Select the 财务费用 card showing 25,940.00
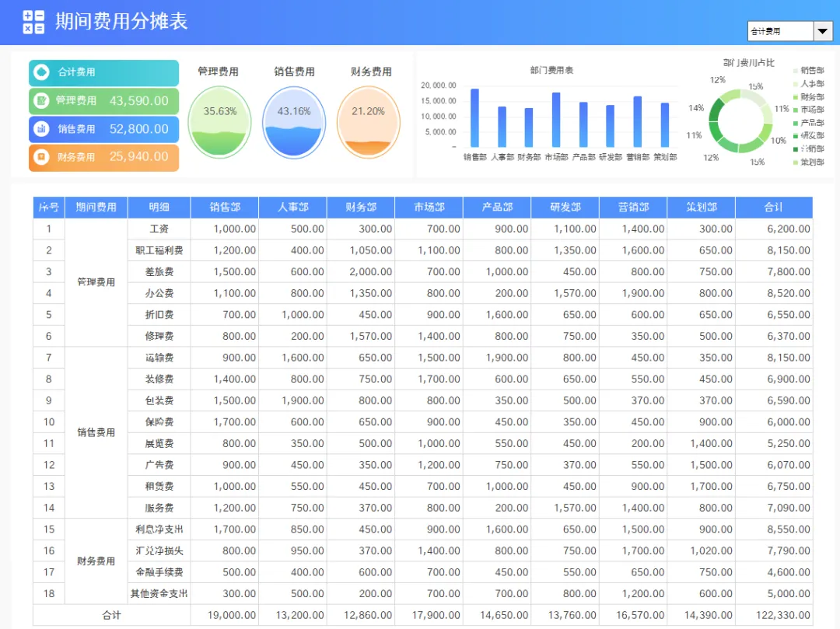Image resolution: width=840 pixels, height=629 pixels. (104, 157)
